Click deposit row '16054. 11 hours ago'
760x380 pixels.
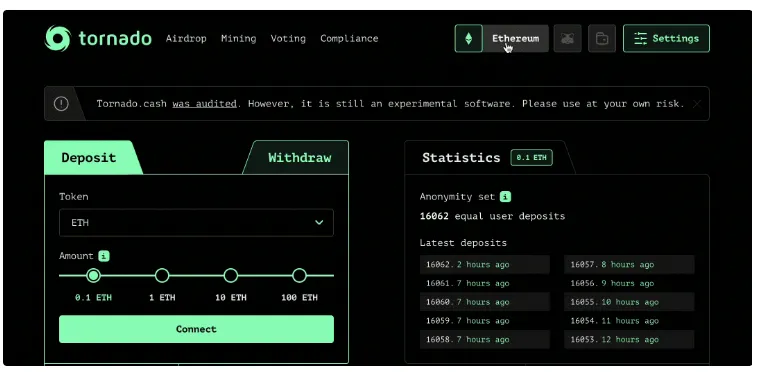pyautogui.click(x=629, y=321)
